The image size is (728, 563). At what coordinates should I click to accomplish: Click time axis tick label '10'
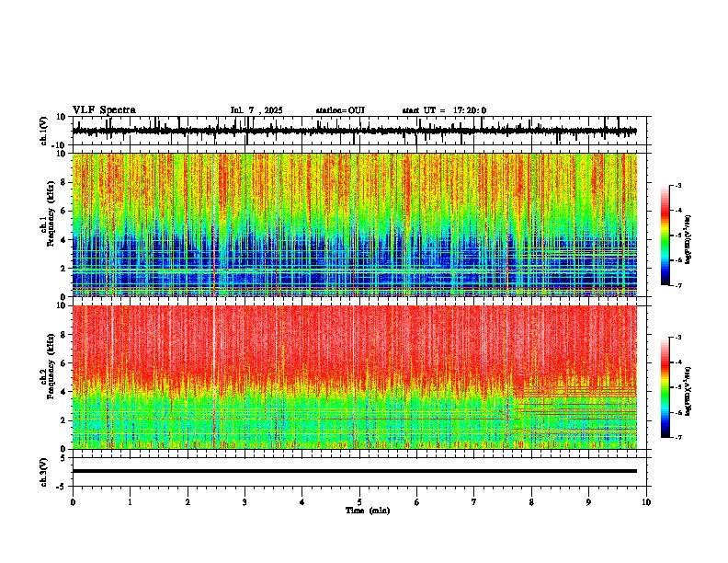[646, 502]
